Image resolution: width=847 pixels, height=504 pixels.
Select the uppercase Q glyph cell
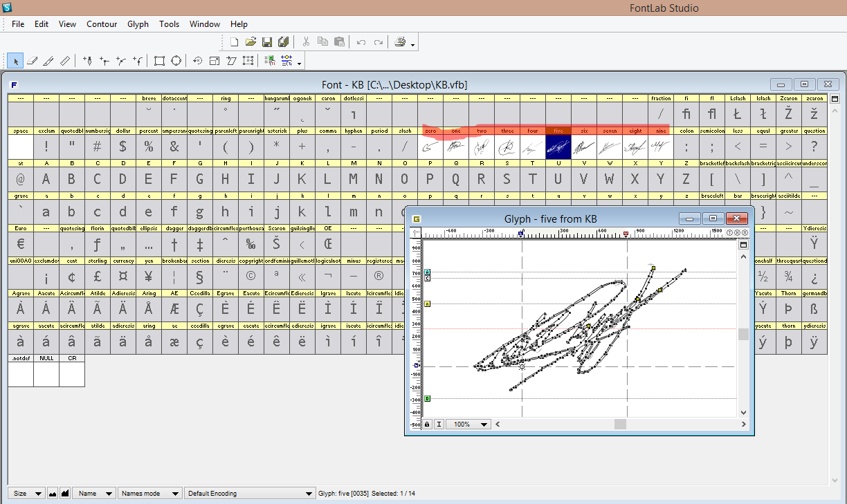pyautogui.click(x=455, y=179)
